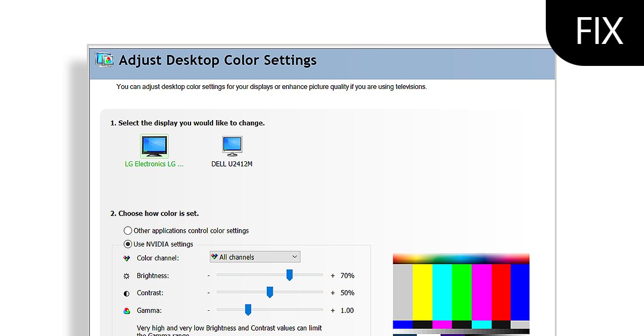This screenshot has width=644, height=336.
Task: Open the All channels dropdown
Action: pos(254,256)
